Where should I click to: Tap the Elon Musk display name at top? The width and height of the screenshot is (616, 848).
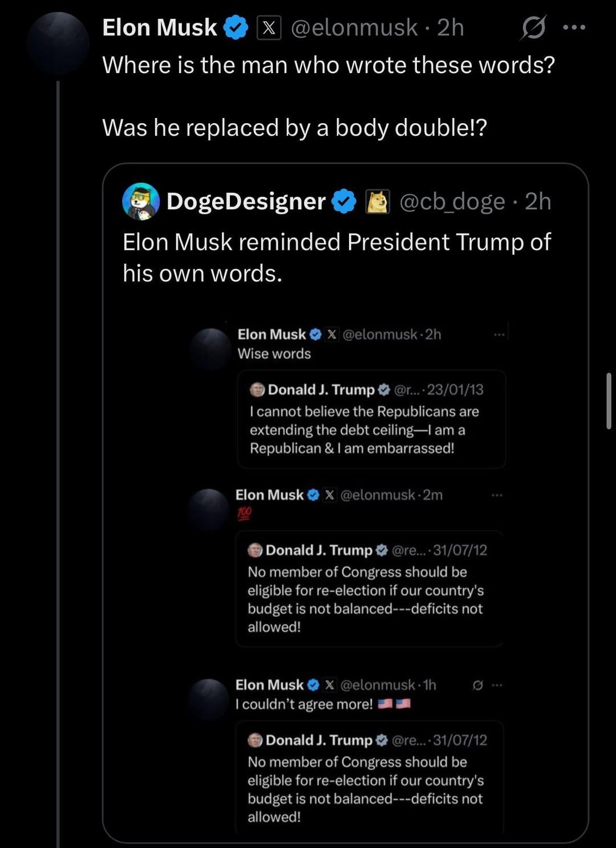(x=159, y=27)
